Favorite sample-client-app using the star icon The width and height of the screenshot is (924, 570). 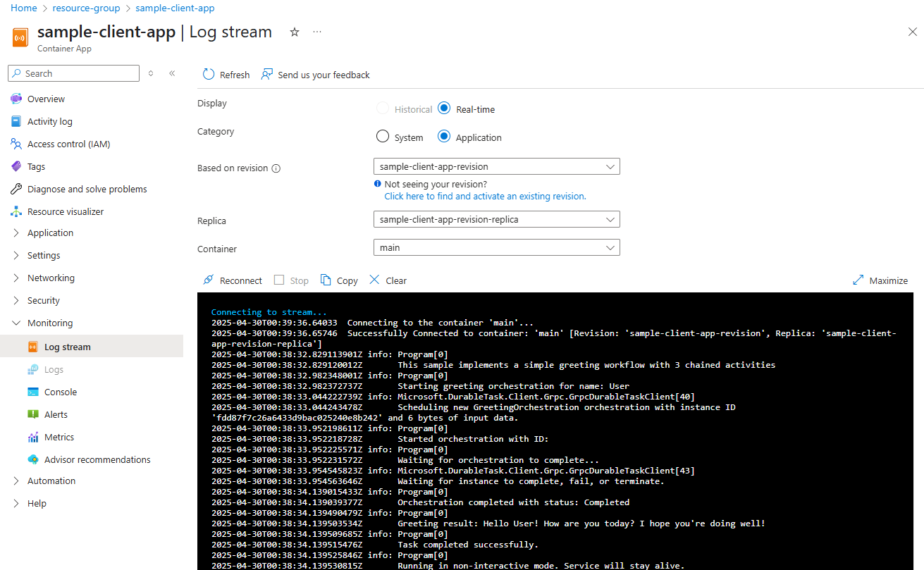pyautogui.click(x=294, y=32)
